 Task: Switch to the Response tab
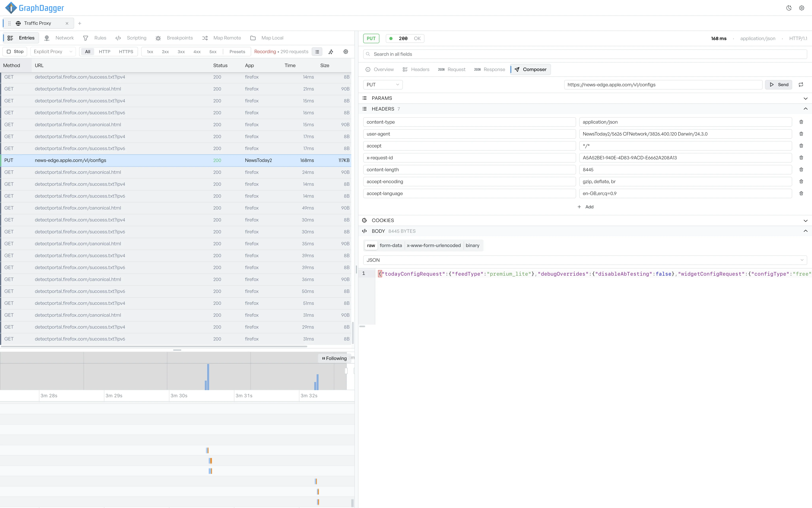click(x=489, y=69)
